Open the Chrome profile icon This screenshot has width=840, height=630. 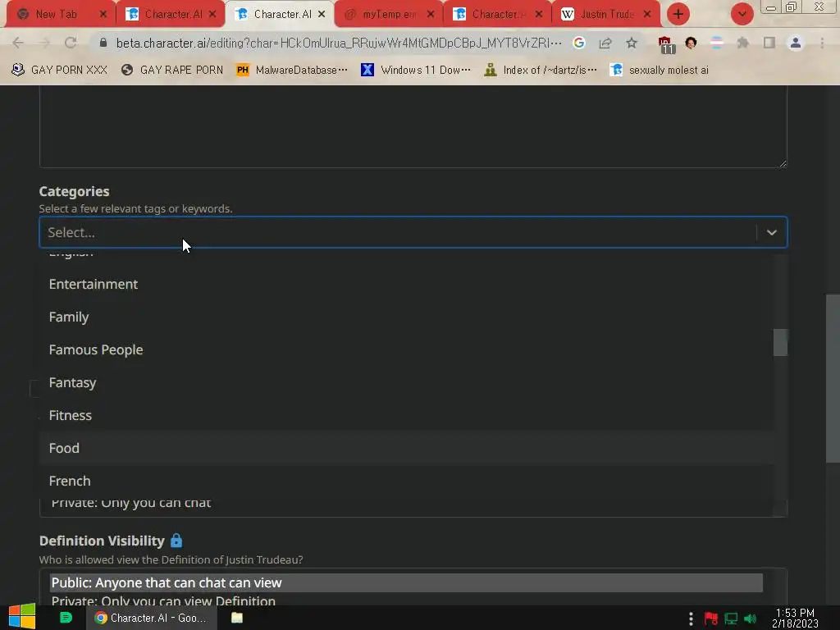(x=796, y=43)
